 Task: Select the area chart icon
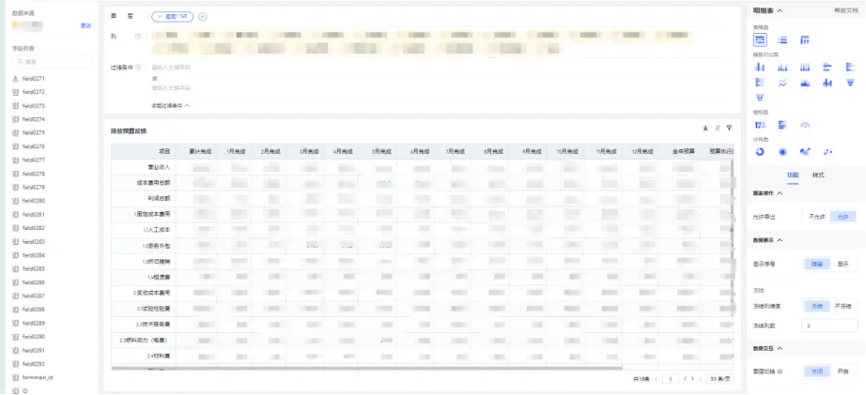(x=805, y=83)
